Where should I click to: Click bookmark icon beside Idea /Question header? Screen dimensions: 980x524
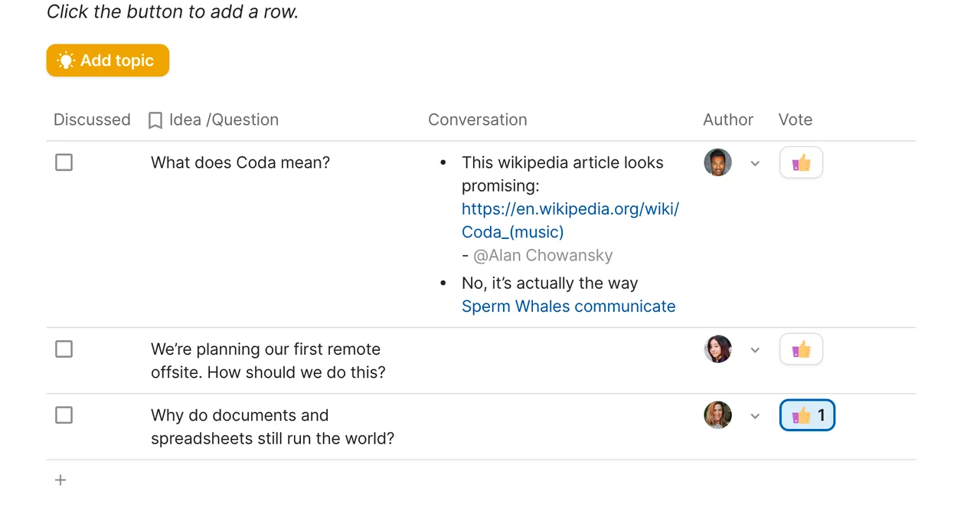[x=155, y=120]
